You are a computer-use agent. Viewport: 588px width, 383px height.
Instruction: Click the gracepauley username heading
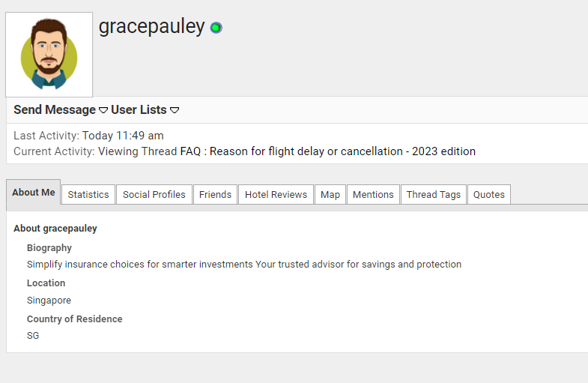(x=151, y=26)
